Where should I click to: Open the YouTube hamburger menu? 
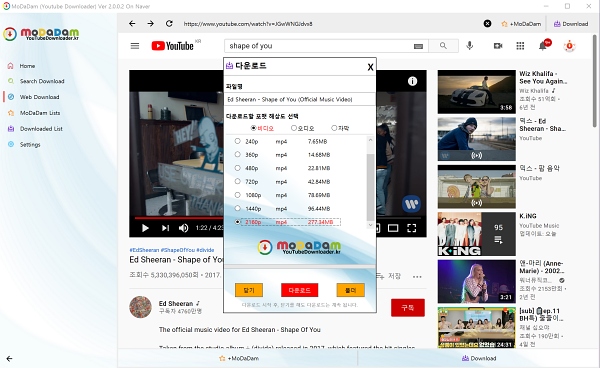point(135,46)
